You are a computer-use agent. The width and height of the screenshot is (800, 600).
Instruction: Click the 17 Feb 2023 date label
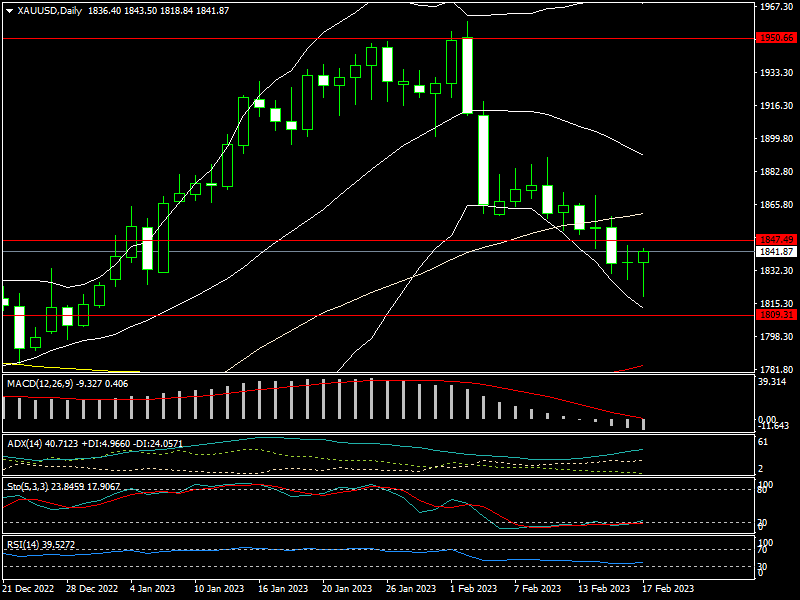tap(668, 588)
